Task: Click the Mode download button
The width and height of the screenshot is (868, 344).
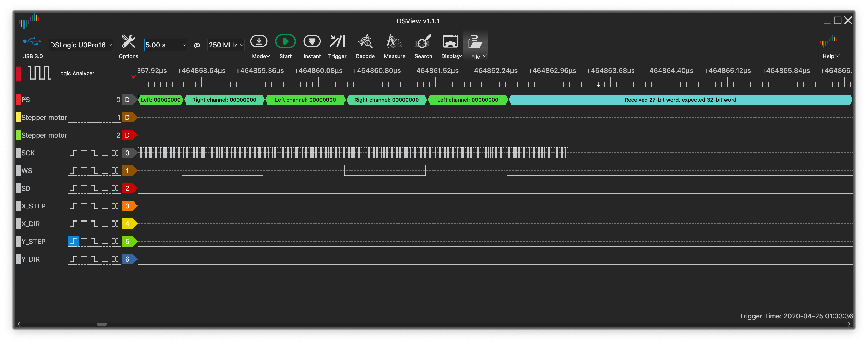Action: point(259,42)
